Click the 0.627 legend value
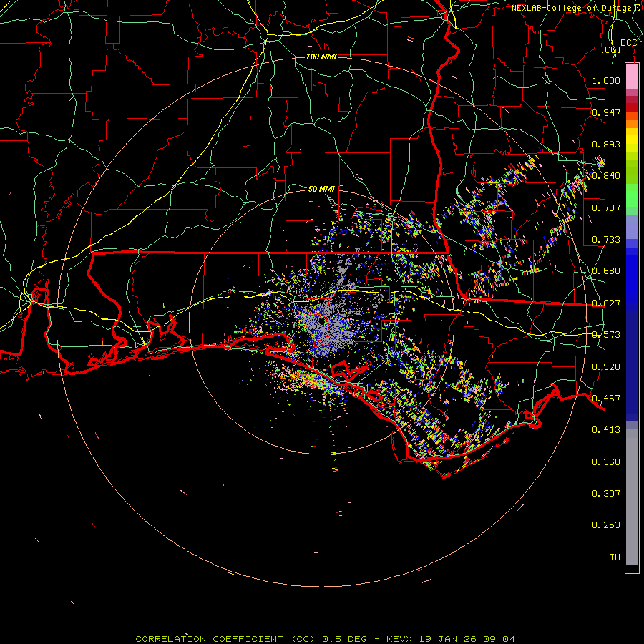Screen dimensions: 644x644 606,303
